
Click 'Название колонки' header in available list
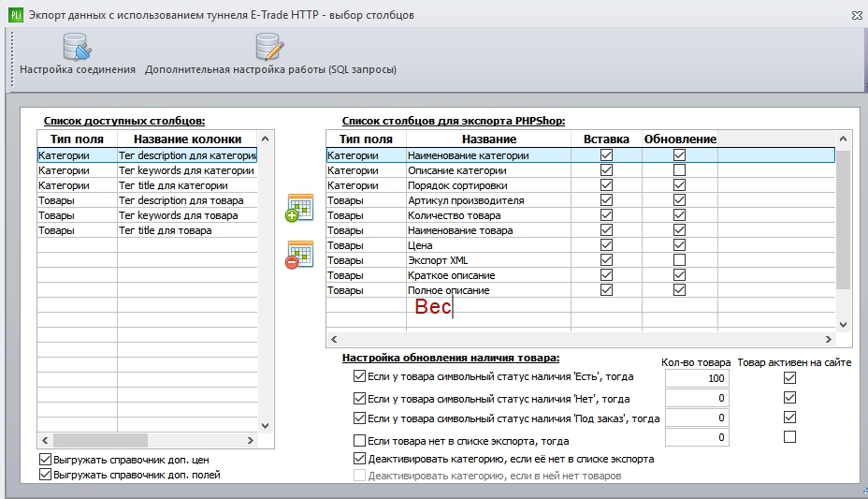click(187, 139)
